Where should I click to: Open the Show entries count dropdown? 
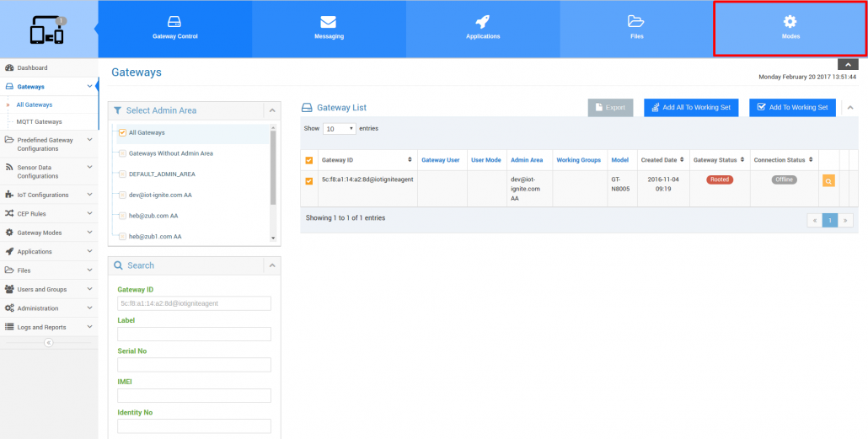point(340,129)
